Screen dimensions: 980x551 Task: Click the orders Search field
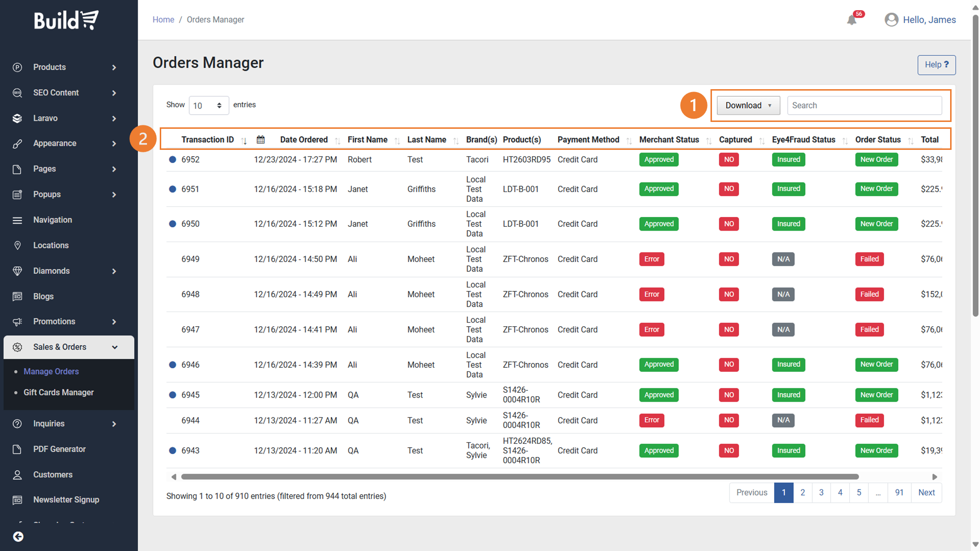point(864,105)
